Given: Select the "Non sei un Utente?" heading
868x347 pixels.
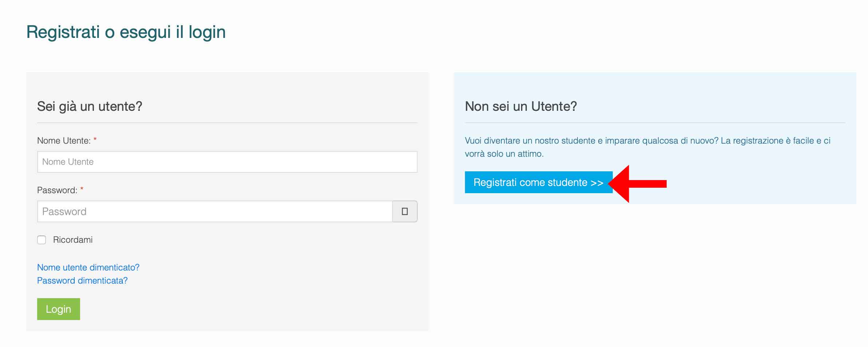Looking at the screenshot, I should coord(521,106).
